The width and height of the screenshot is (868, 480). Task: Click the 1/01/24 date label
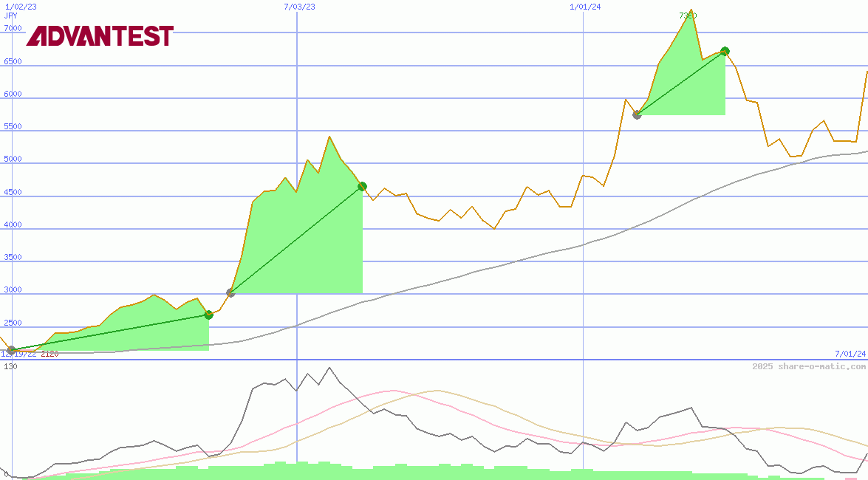coord(585,7)
